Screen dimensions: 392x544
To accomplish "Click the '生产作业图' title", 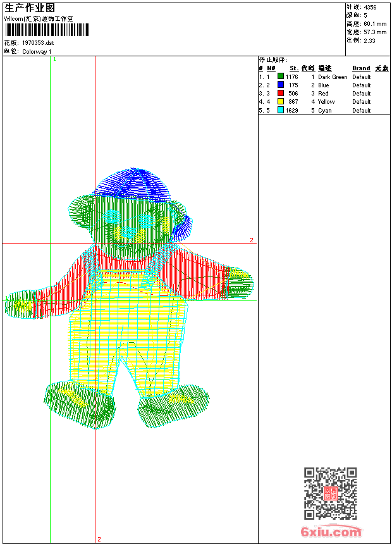I will [x=30, y=8].
